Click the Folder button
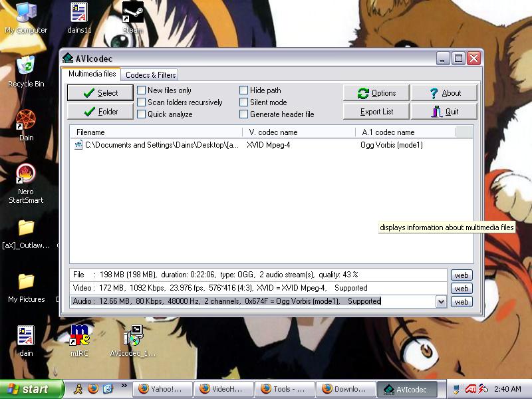This screenshot has width=532, height=399. (x=100, y=112)
